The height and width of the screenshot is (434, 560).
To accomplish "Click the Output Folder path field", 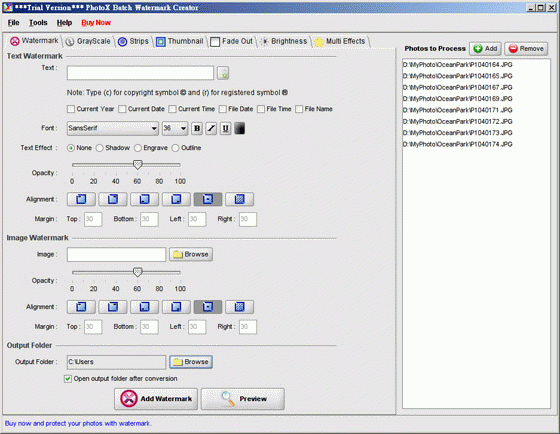I will pos(116,362).
